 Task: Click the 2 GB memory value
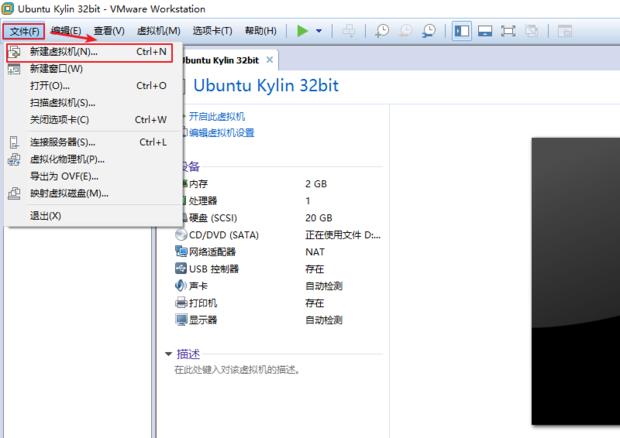(316, 184)
